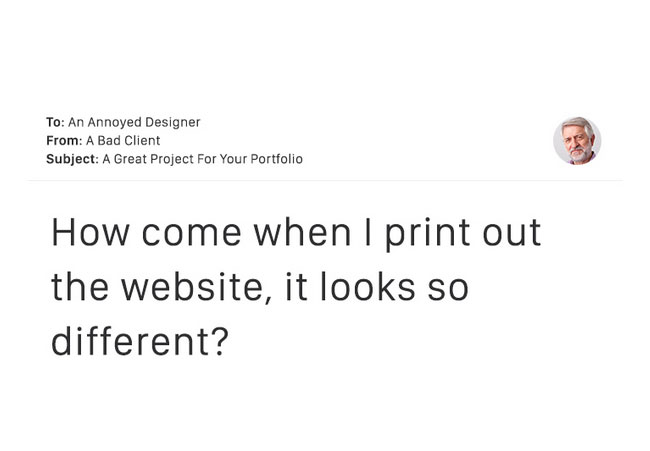The width and height of the screenshot is (650, 451).
Task: Click the word "so" ending the second line
Action: pyautogui.click(x=448, y=289)
